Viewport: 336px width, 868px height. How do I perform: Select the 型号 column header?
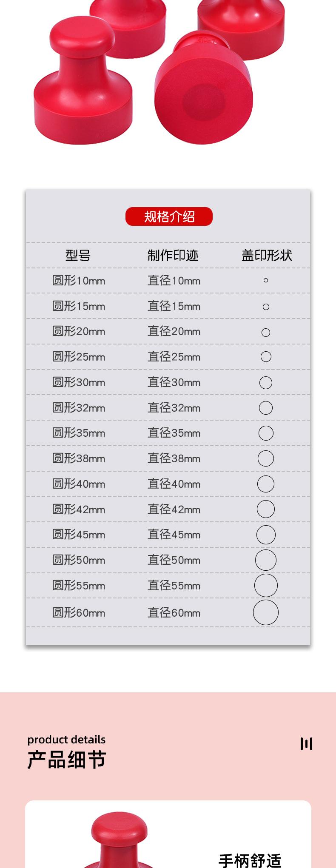[78, 255]
